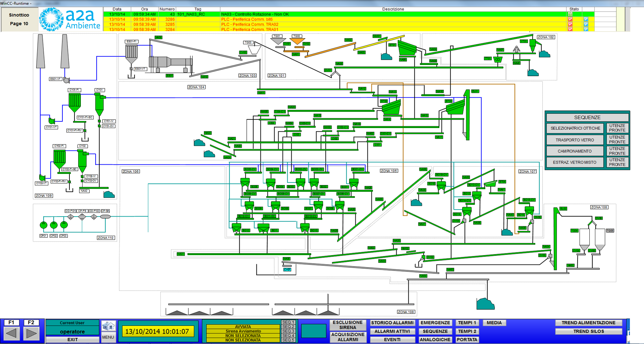Select the SELEZIONATRICI OTTICHE sequence
This screenshot has height=344, width=644.
575,128
